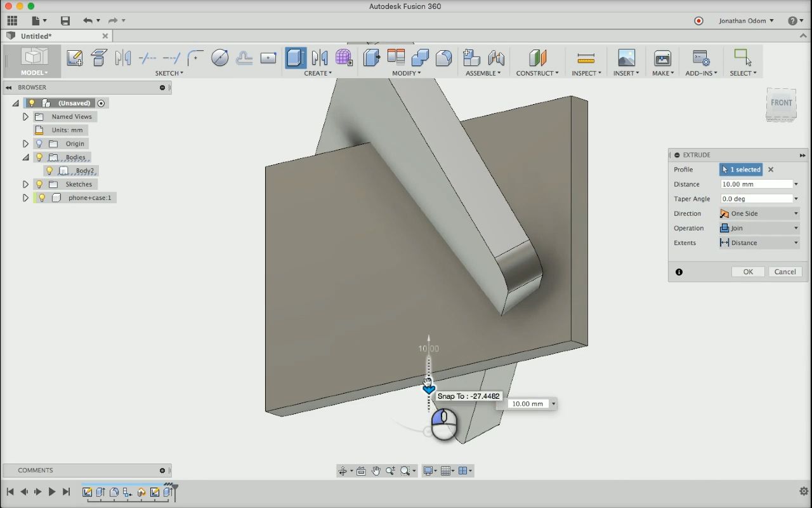Click the Save disk icon

coord(65,21)
